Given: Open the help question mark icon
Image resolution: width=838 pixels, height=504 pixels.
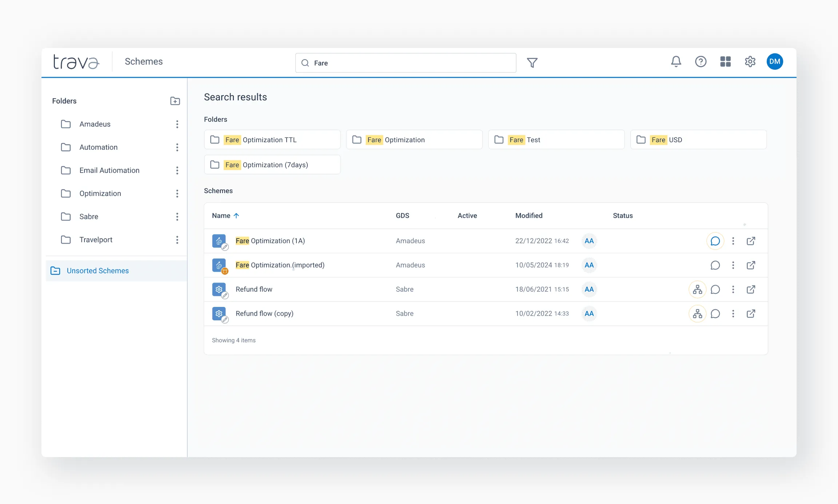Looking at the screenshot, I should point(701,61).
